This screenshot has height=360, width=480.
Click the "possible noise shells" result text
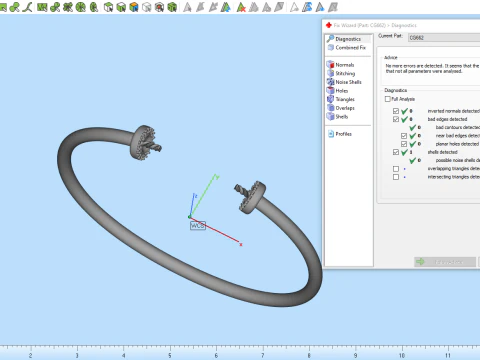[458, 160]
